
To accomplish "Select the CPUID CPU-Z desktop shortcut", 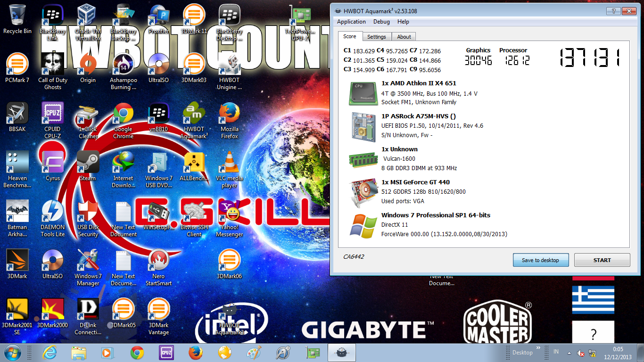I will pyautogui.click(x=53, y=120).
